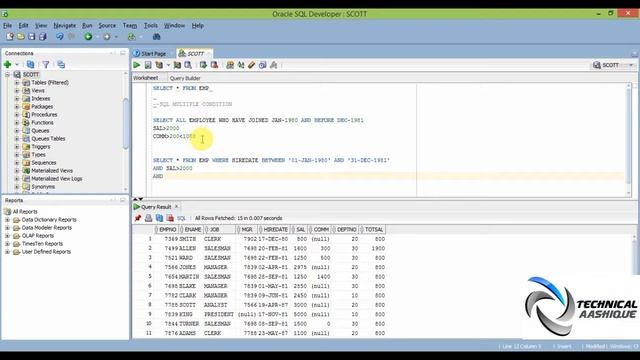Click the red Delete icon in Query Result toolbar
640x360 pixels.
(x=170, y=218)
